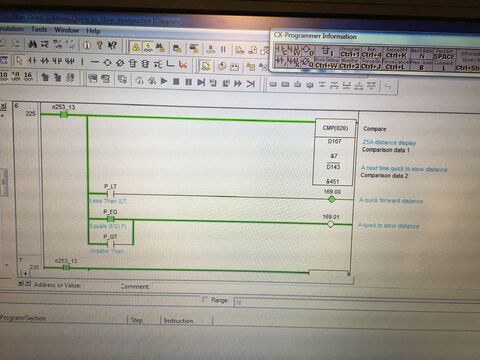Click the 'Comparison data 2' text
The image size is (480, 360).
[x=384, y=175]
